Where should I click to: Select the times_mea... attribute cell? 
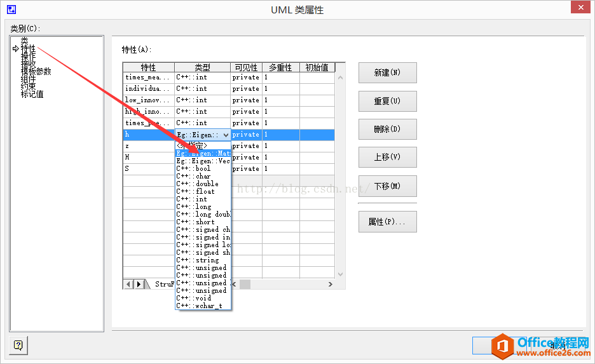point(148,78)
